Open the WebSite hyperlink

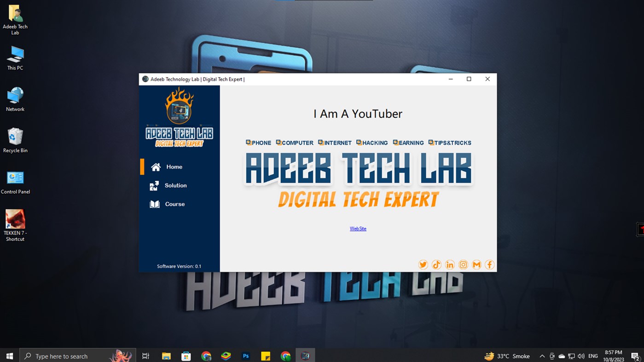(x=358, y=229)
